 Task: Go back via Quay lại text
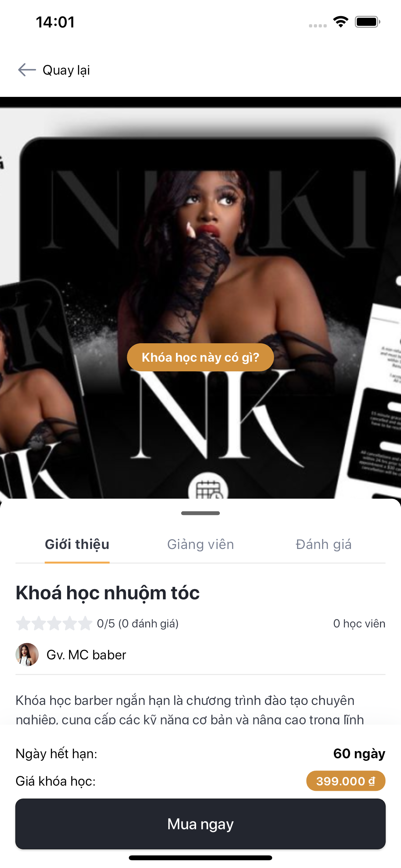66,70
